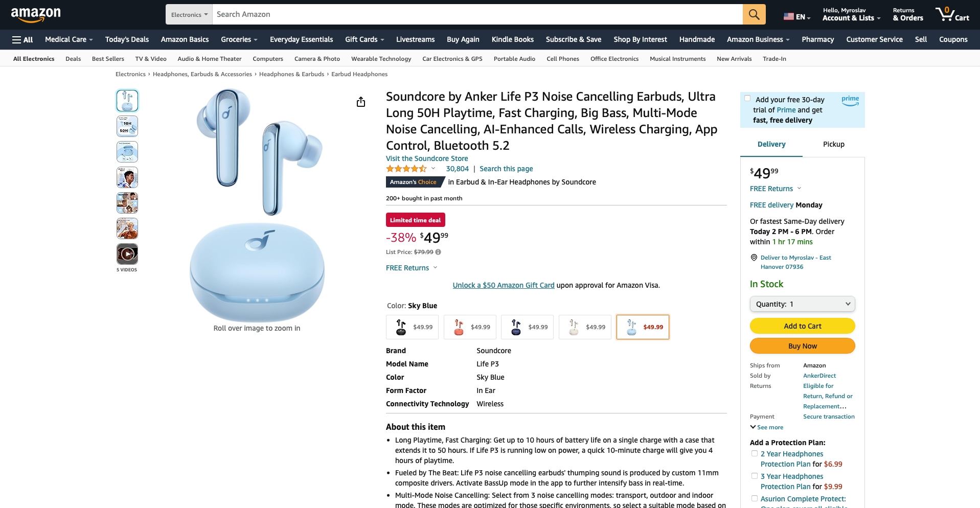Viewport: 980px width, 508px height.
Task: Check the free Prime trial checkbox
Action: (747, 99)
